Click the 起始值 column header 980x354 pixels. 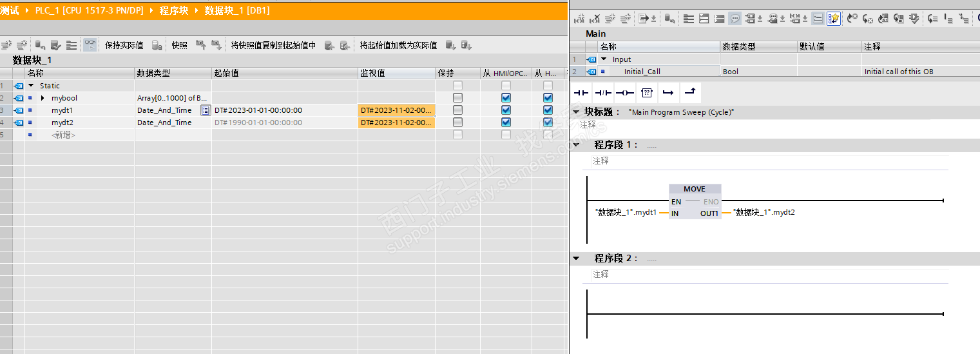(285, 74)
